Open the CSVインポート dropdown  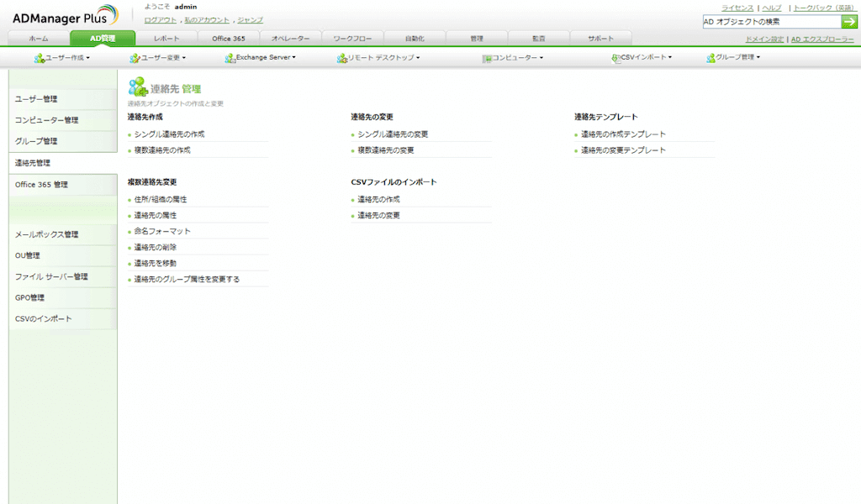point(670,58)
